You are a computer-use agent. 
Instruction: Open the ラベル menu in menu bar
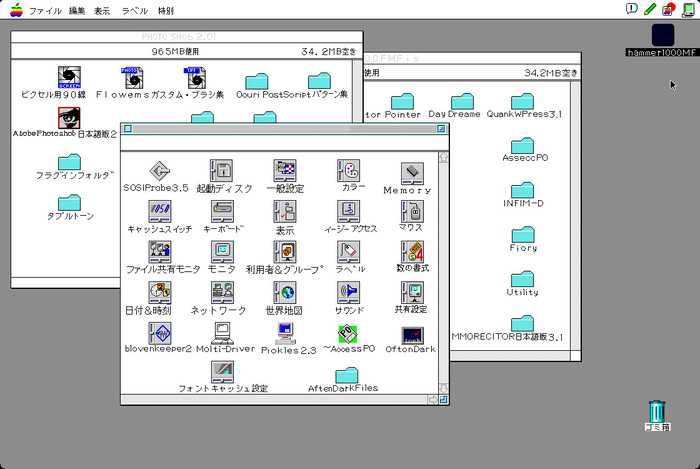(134, 10)
